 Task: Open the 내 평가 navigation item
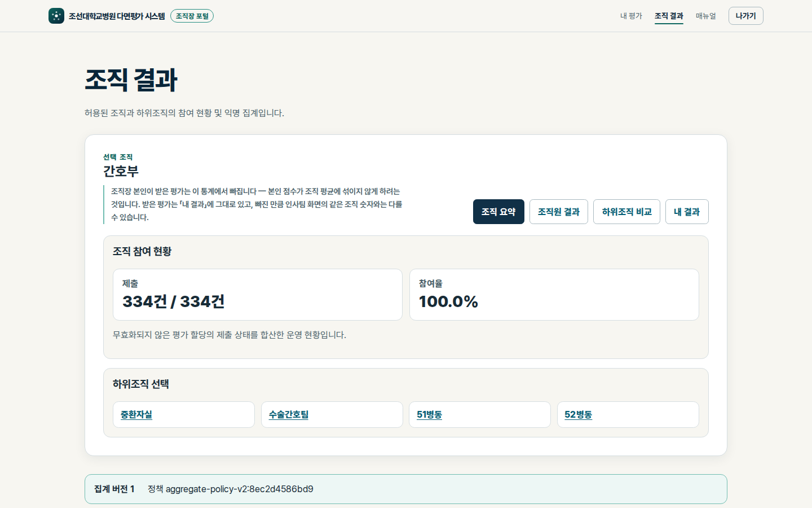point(631,16)
